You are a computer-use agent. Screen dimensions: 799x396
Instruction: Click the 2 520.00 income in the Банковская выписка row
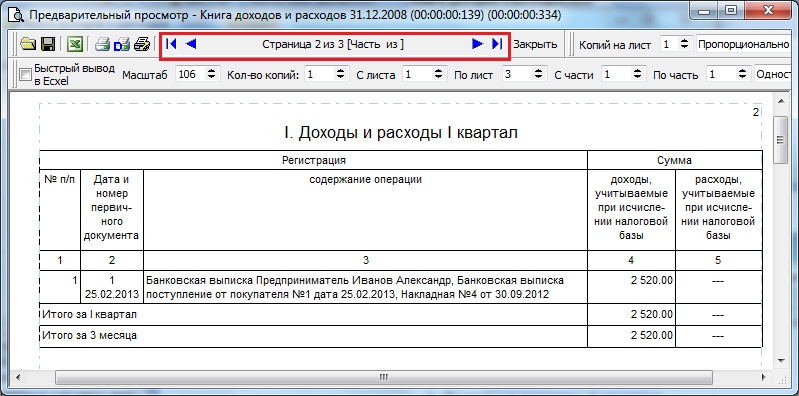click(652, 280)
